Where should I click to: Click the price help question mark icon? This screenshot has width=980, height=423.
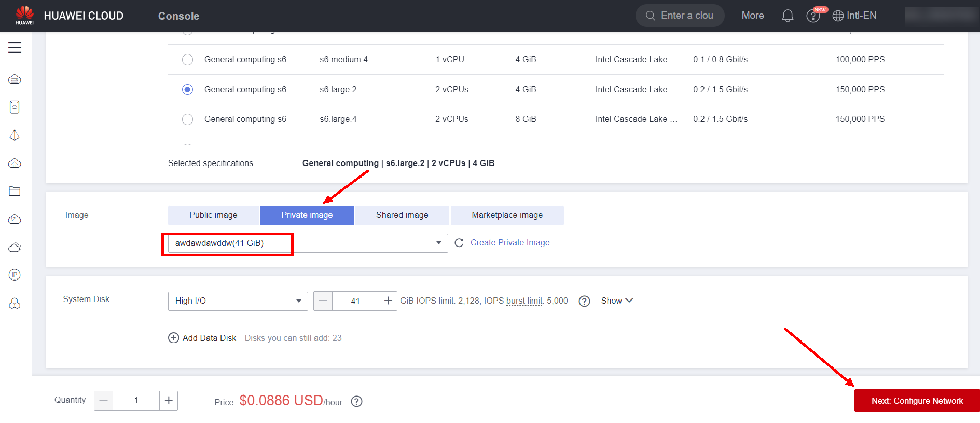(356, 401)
